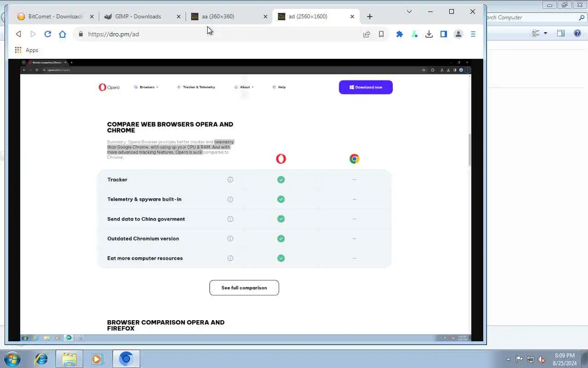Reload the current page
Viewport: 588px width, 368px height.
(48, 34)
